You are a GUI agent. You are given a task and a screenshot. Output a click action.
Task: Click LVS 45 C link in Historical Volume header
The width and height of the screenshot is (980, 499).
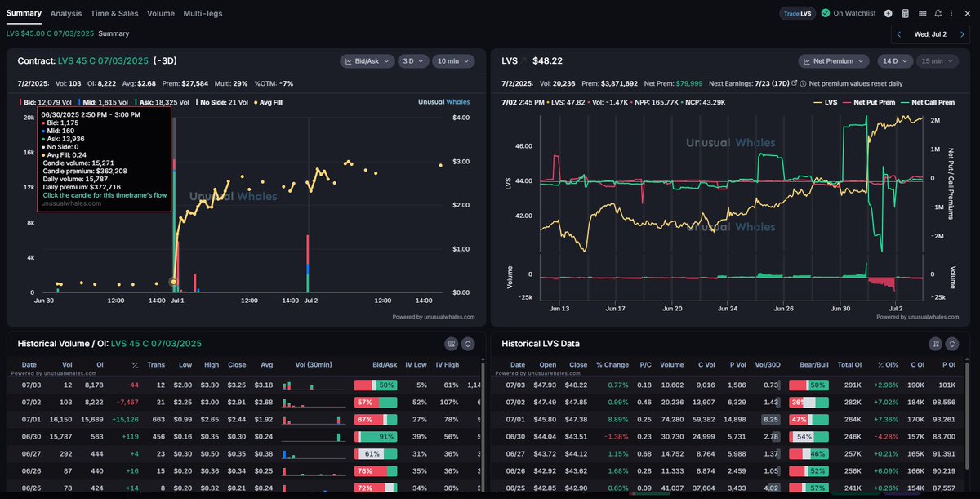coord(156,344)
